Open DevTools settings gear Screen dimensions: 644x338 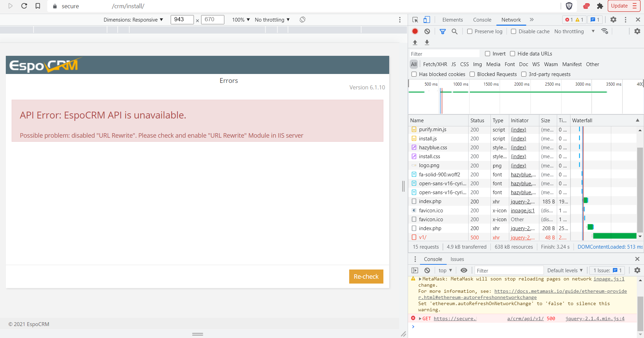coord(613,20)
